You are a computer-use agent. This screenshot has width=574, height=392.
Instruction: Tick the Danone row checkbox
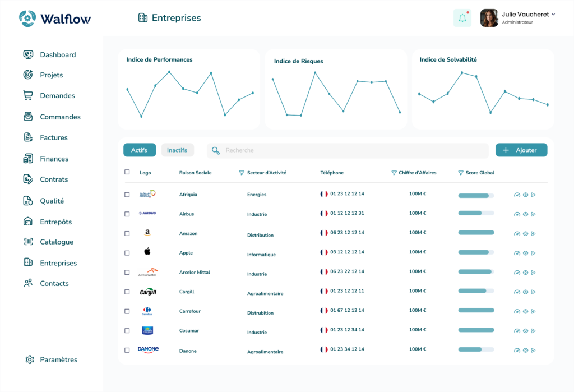pyautogui.click(x=127, y=349)
